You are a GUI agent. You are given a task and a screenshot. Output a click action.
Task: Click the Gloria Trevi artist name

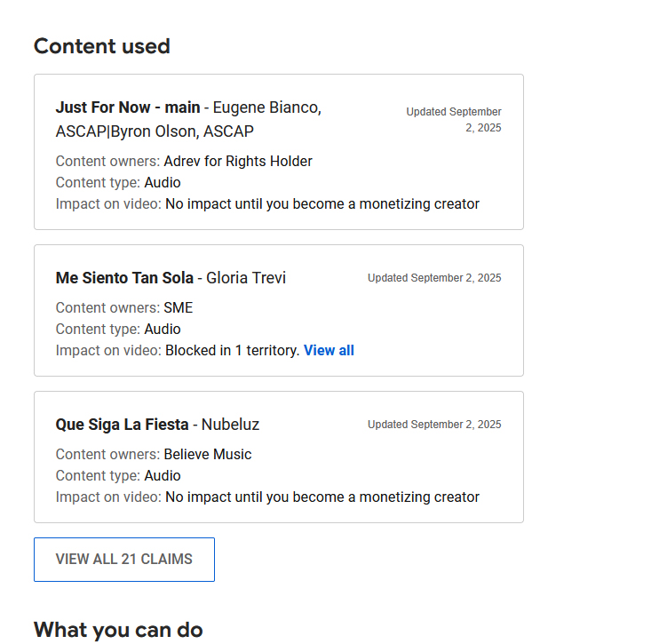point(246,278)
